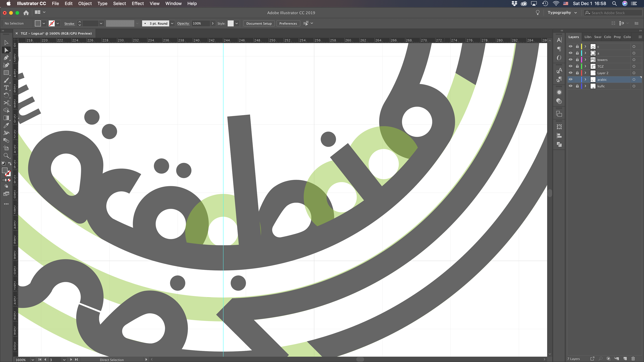Select the Eyedropper tool
The image size is (644, 362).
6,125
